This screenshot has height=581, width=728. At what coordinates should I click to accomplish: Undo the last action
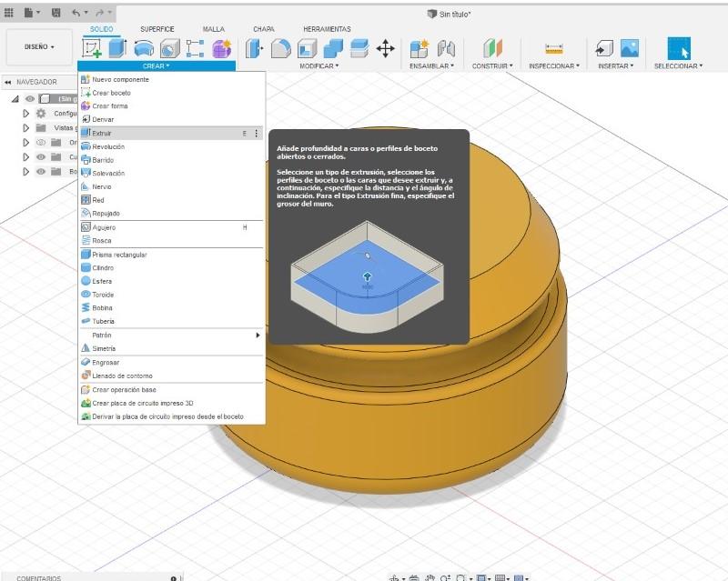76,13
